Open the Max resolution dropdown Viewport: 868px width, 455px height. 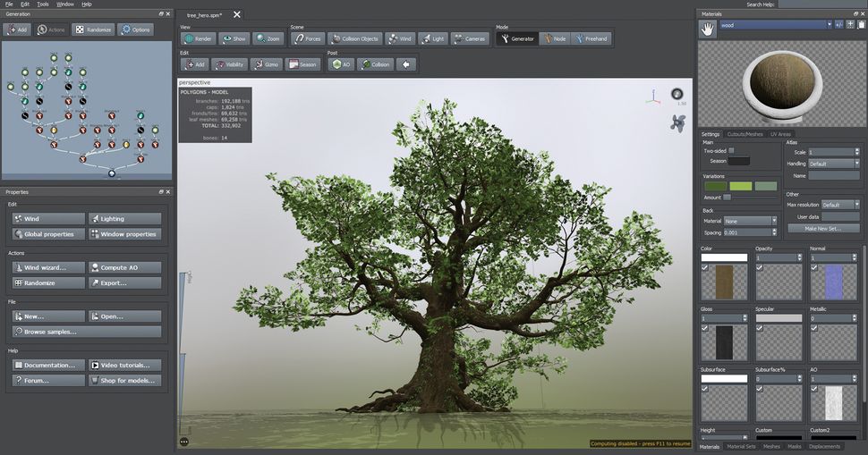click(839, 205)
